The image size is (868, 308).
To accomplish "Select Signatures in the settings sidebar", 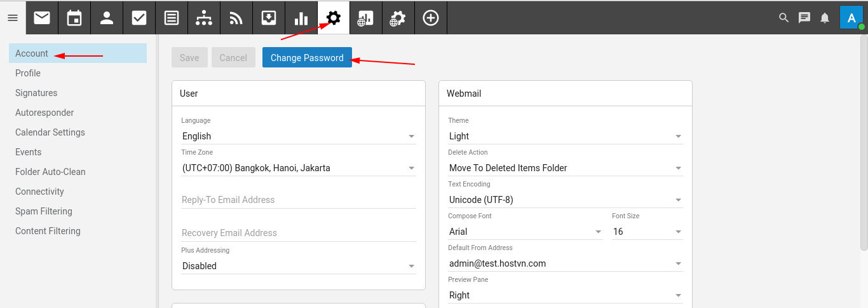I will (x=36, y=93).
